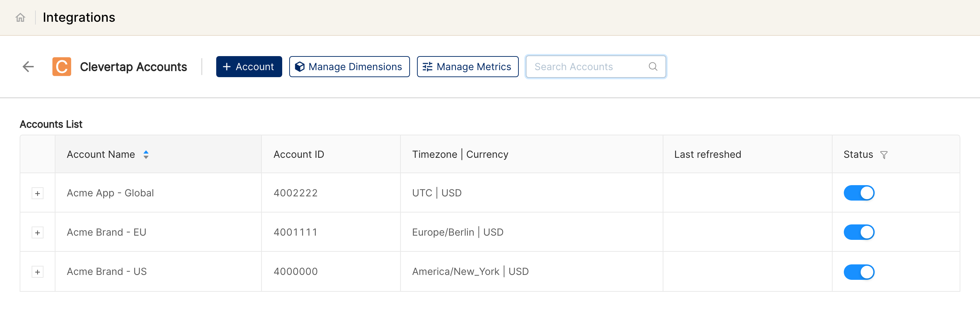
Task: Sort by Account Name arrows
Action: (146, 155)
